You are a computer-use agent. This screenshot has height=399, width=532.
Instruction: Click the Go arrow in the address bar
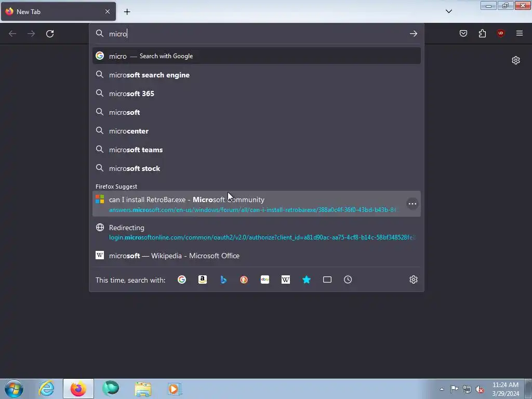(413, 34)
